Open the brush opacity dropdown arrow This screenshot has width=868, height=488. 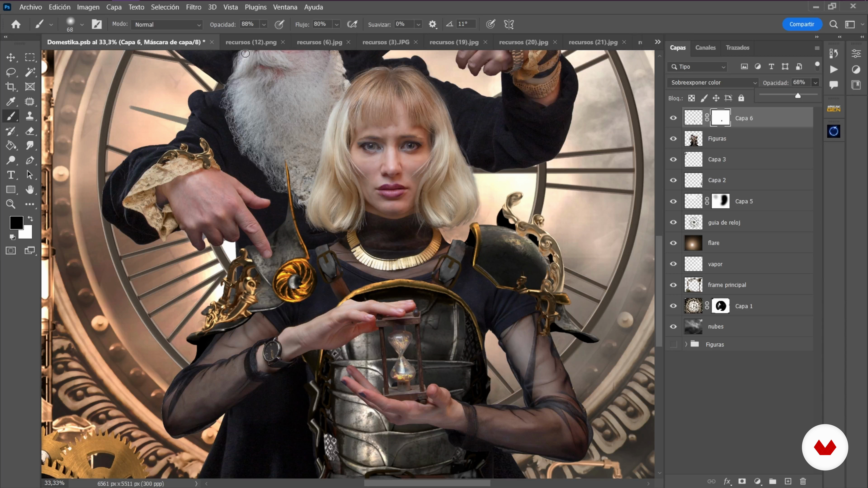264,24
